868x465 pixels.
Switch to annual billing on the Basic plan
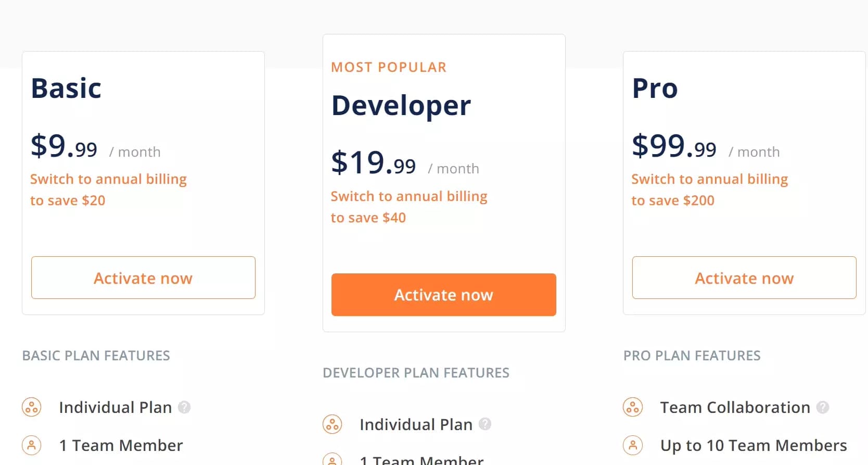[108, 189]
